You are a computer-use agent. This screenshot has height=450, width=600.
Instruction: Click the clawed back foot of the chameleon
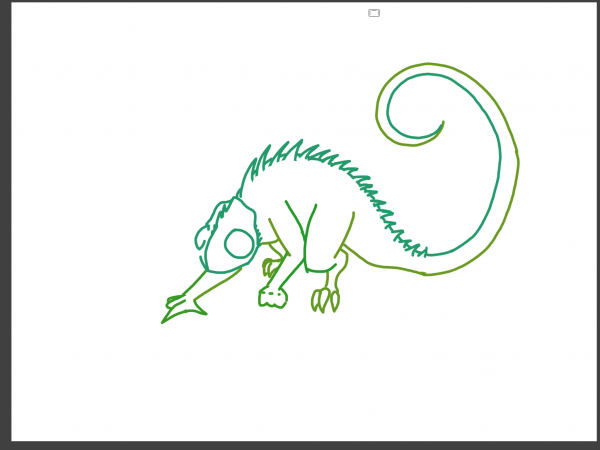click(325, 300)
